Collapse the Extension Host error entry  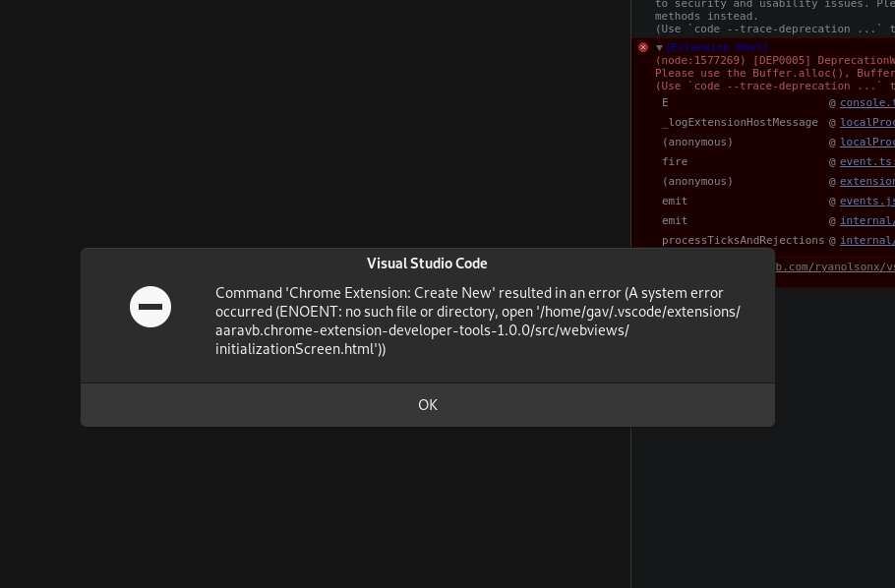(659, 48)
